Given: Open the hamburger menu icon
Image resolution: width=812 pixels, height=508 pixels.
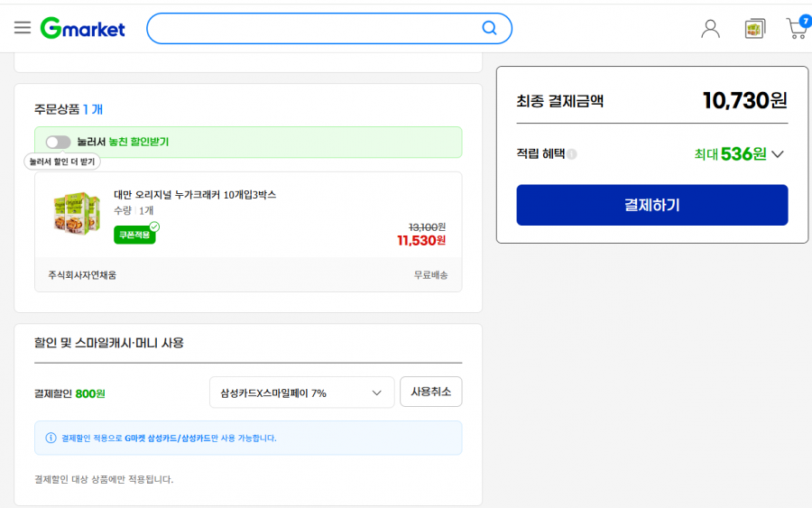Looking at the screenshot, I should [23, 27].
